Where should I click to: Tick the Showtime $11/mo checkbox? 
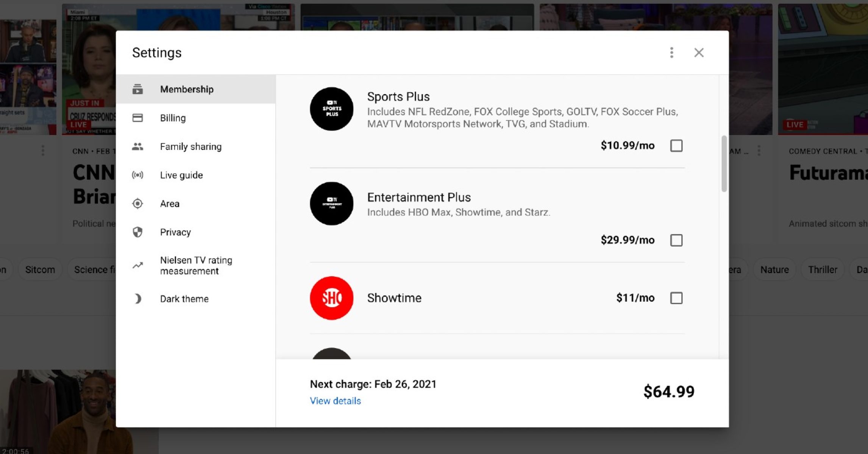click(676, 298)
